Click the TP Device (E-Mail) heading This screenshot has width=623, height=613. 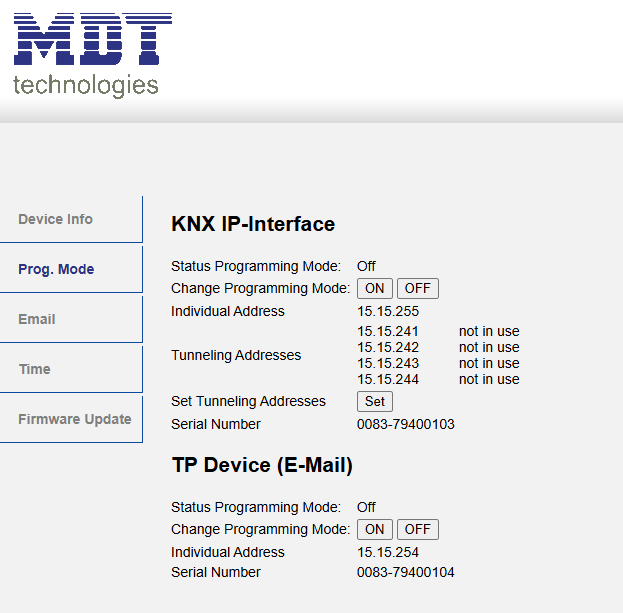click(x=262, y=465)
